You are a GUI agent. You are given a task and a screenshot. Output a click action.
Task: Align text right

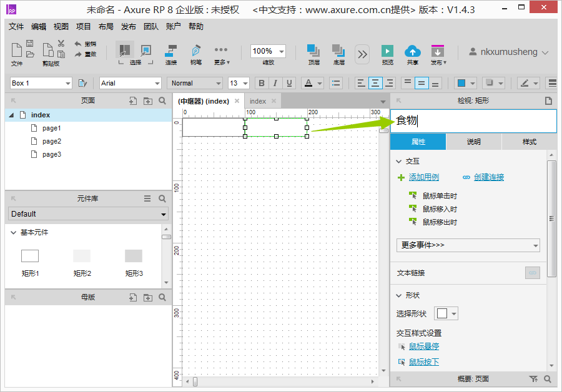tap(389, 83)
